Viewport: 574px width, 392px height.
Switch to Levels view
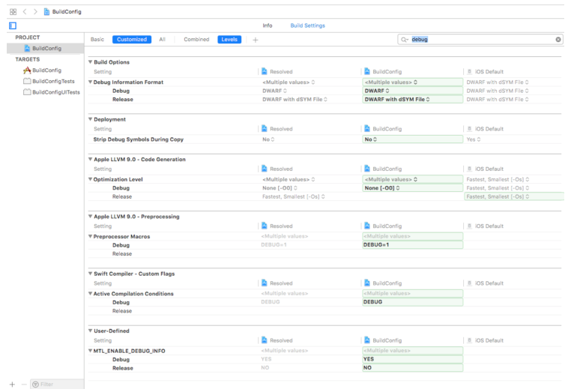[x=229, y=40]
